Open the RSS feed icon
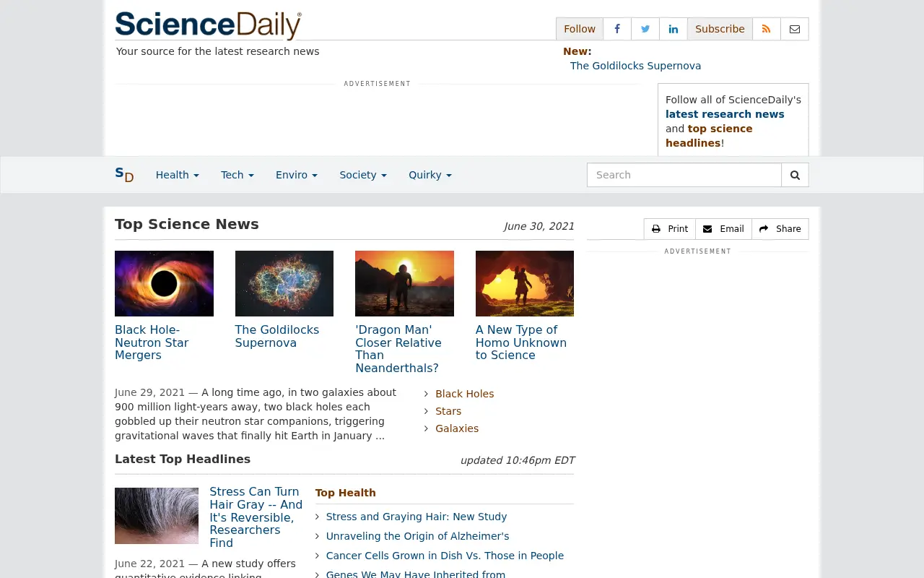 [x=767, y=29]
